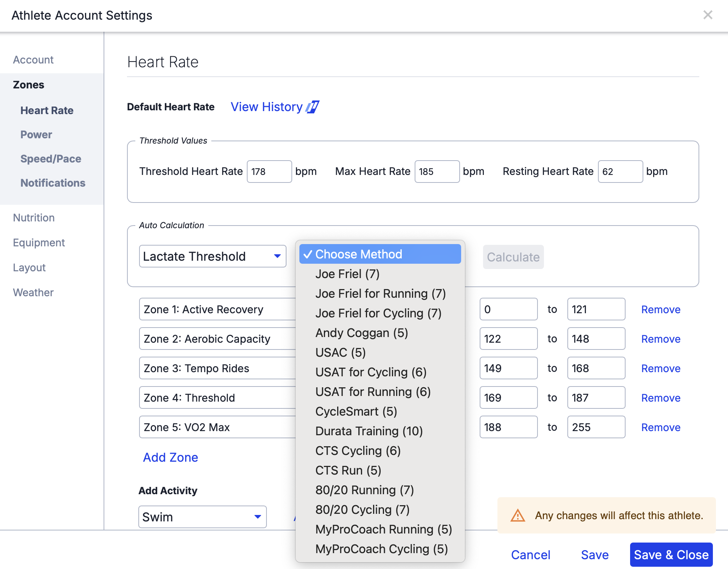728x569 pixels.
Task: Switch to Power zones
Action: [36, 135]
